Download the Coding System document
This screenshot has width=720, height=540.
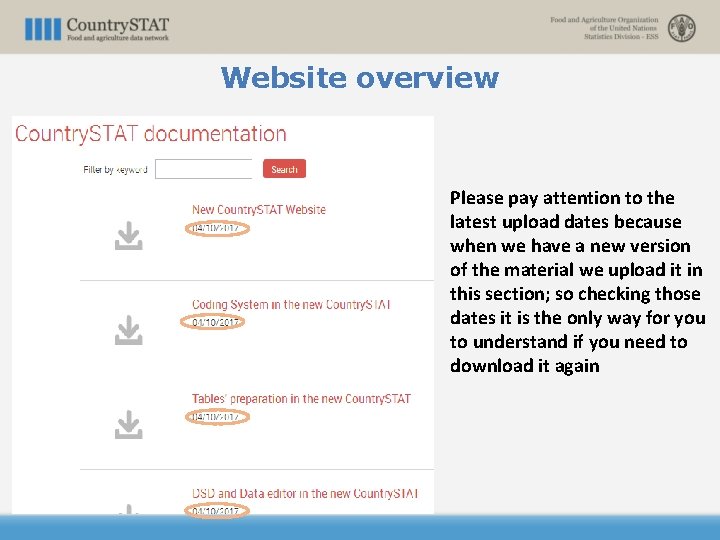[129, 330]
